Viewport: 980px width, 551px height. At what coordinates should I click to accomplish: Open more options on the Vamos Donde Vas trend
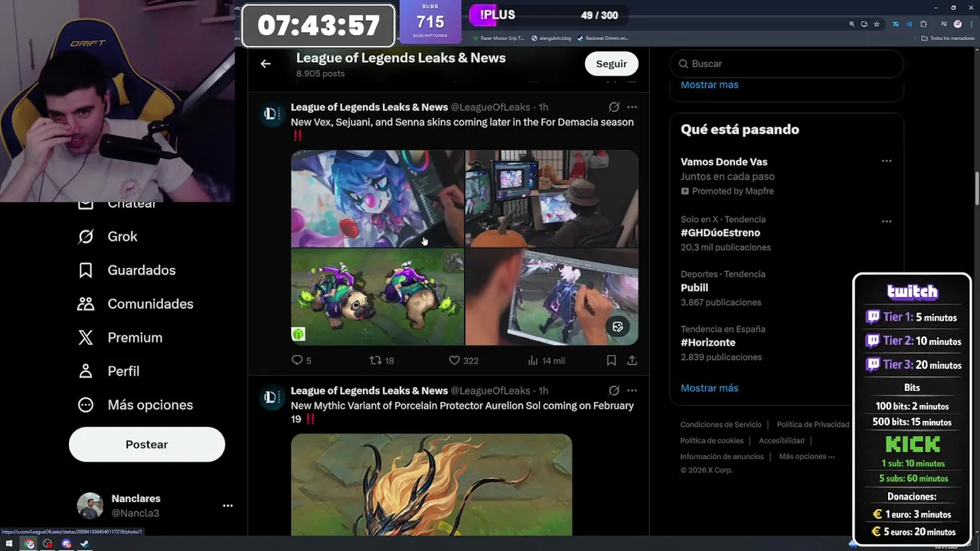click(x=886, y=161)
